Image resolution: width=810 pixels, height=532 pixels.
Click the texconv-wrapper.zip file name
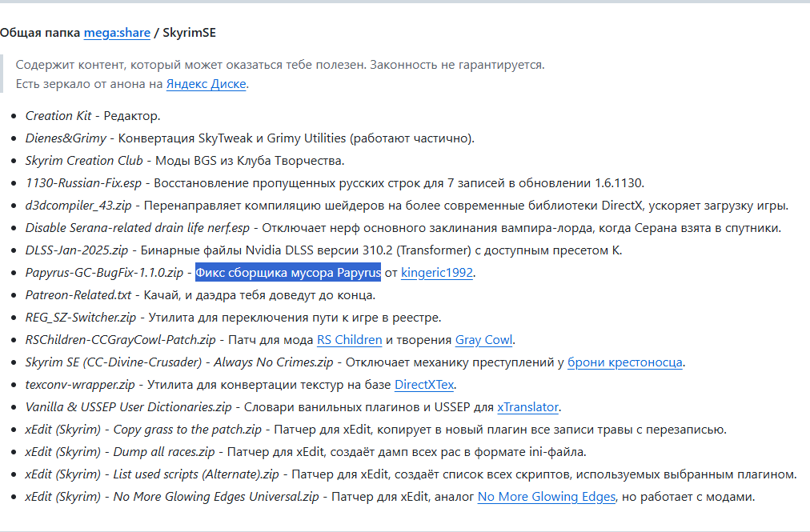point(80,384)
